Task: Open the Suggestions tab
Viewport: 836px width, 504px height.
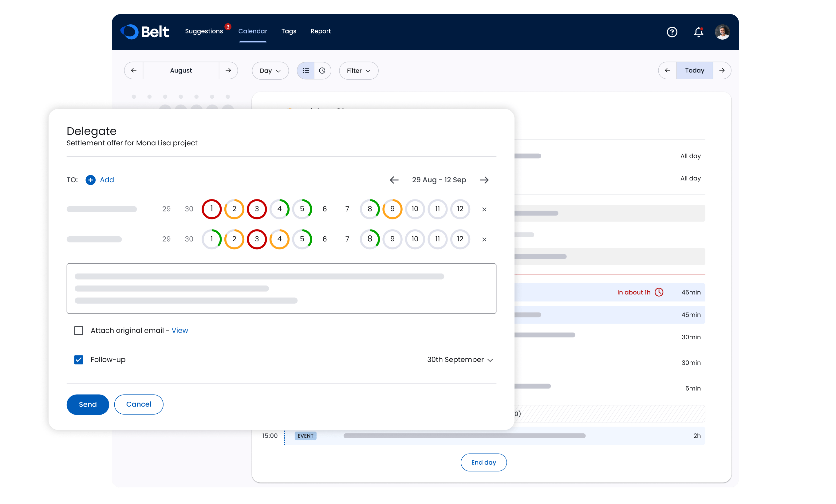Action: point(204,31)
